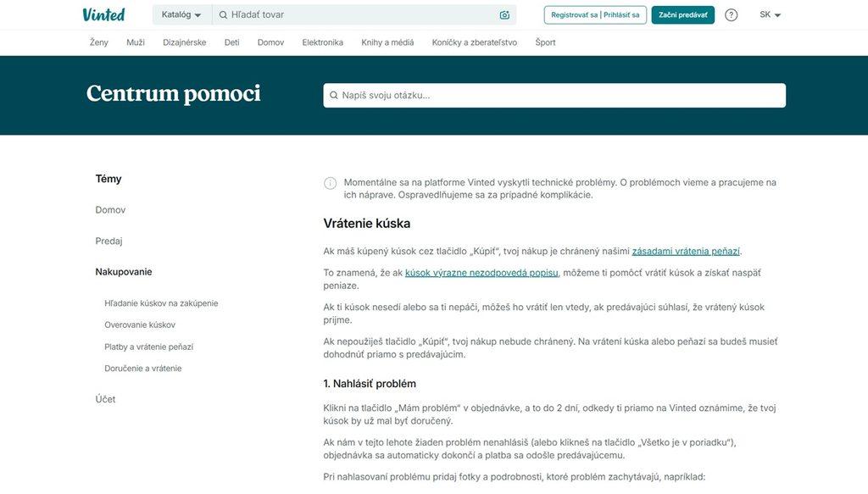Follow the kúsok výrazne nezodpovedá popisu link
Viewport: 868px width, 494px height.
(x=481, y=273)
